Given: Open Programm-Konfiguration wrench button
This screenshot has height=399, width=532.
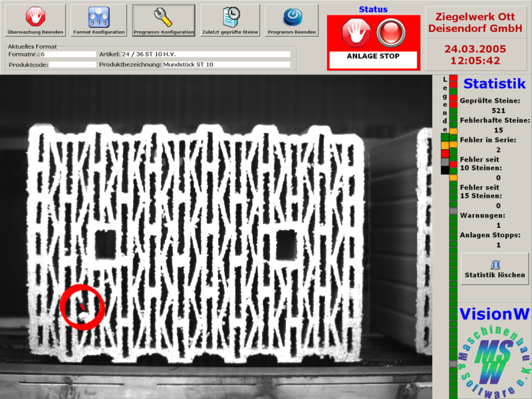Looking at the screenshot, I should 164,21.
